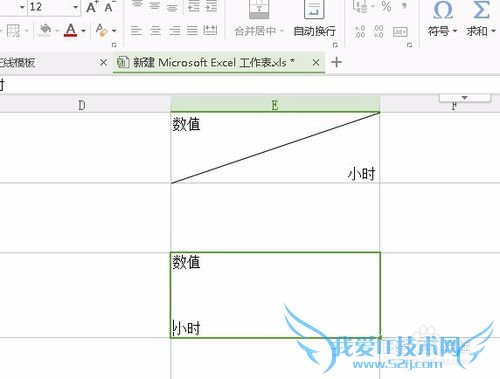Open the font size 12 dropdown arrow
This screenshot has width=500, height=379.
[75, 7]
